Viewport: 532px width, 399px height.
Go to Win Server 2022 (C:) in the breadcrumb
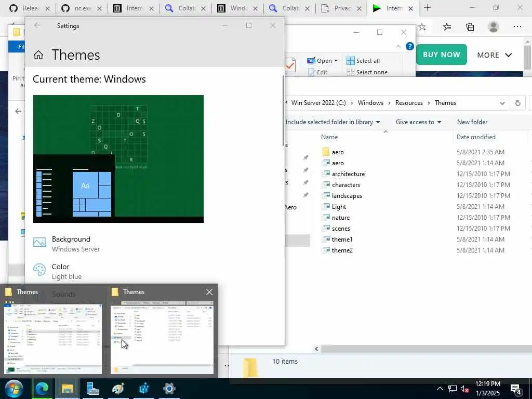[318, 103]
